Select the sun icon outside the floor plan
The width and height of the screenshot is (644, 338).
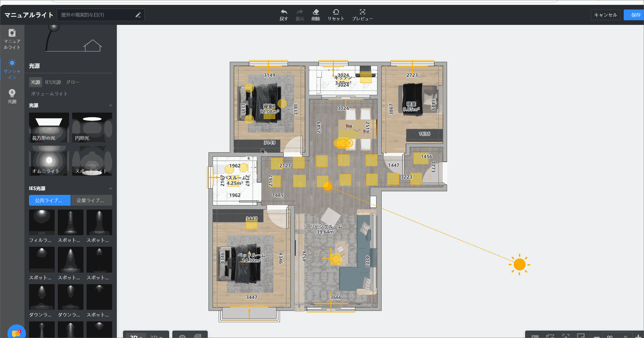519,265
